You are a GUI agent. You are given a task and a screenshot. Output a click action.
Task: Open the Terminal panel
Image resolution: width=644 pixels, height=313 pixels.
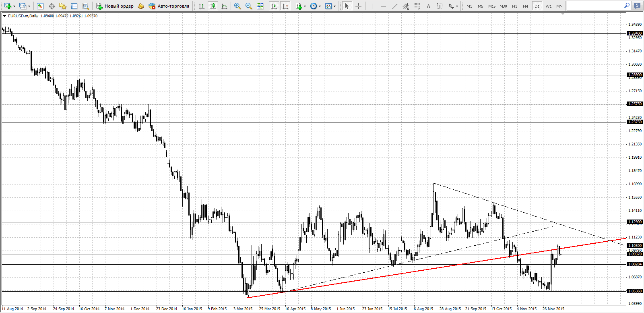point(74,6)
